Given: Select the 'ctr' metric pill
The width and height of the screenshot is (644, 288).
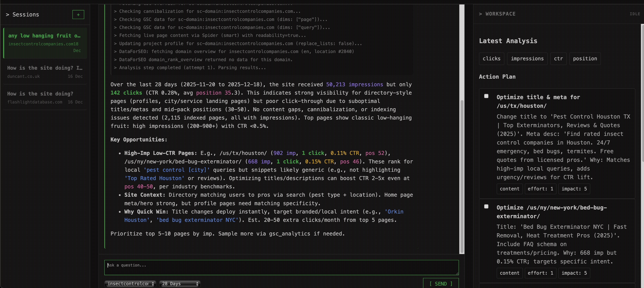Looking at the screenshot, I should [x=558, y=59].
